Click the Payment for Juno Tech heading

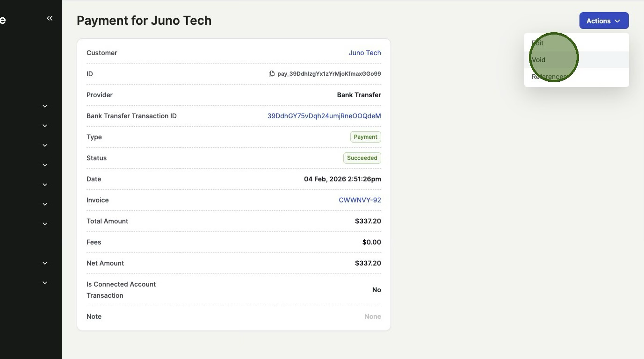tap(144, 21)
